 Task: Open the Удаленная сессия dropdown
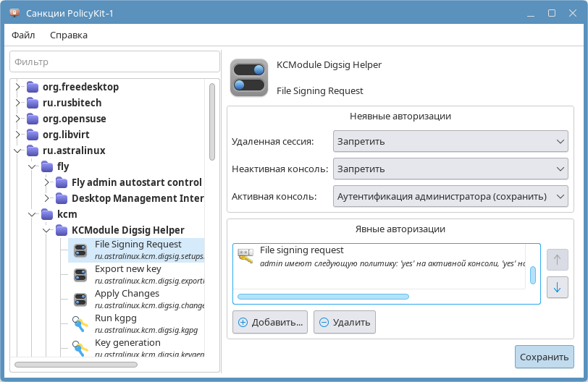tap(450, 141)
